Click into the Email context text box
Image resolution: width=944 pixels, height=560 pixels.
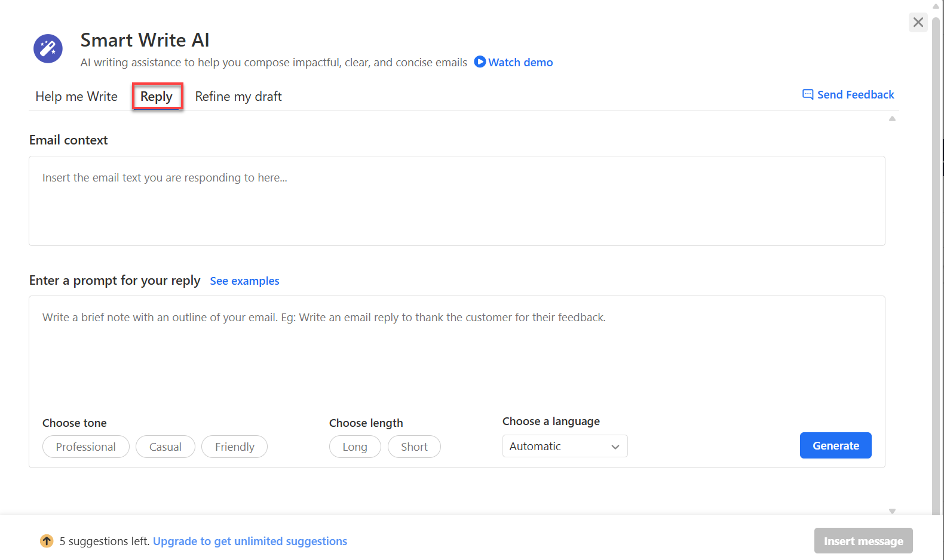click(x=457, y=201)
